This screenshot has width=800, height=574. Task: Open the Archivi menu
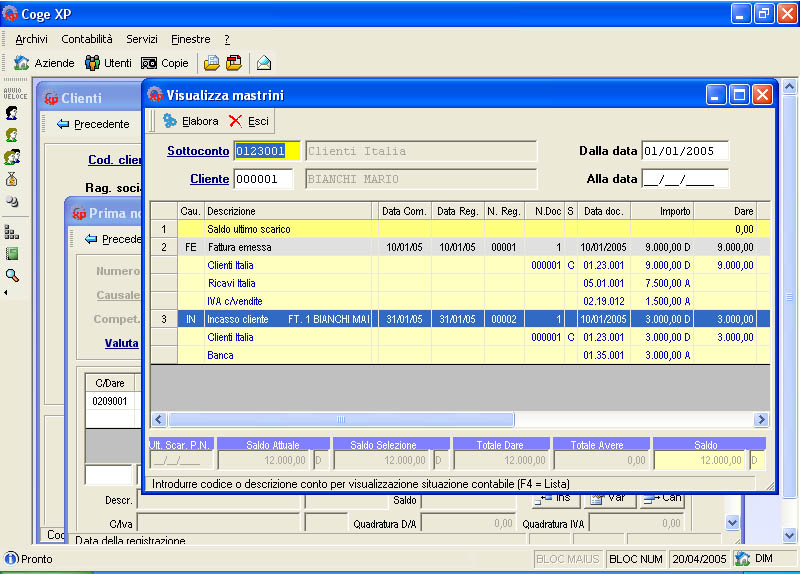point(31,39)
